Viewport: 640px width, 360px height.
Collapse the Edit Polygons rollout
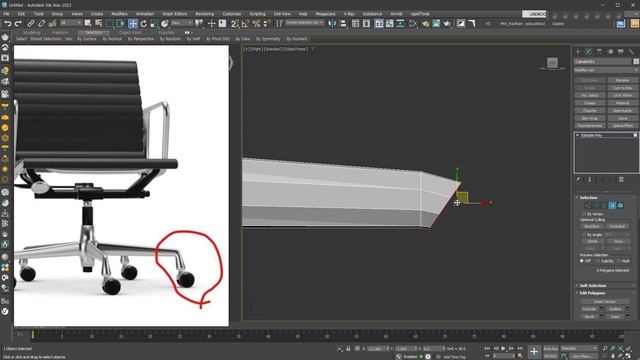pos(592,293)
